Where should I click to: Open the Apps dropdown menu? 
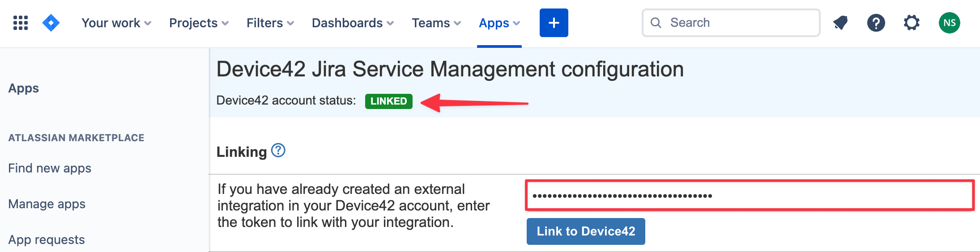pos(499,23)
